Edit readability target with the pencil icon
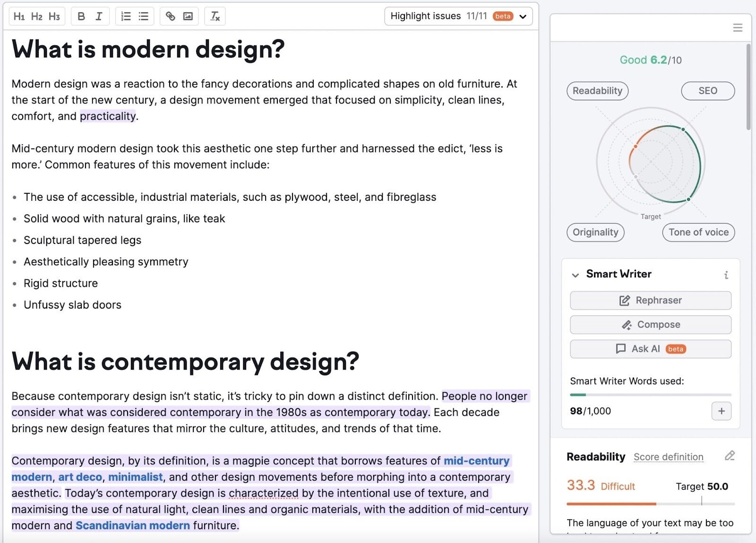This screenshot has height=543, width=756. [730, 456]
